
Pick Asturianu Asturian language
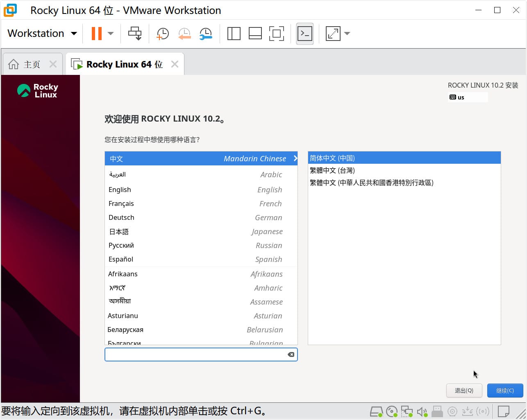(x=201, y=316)
